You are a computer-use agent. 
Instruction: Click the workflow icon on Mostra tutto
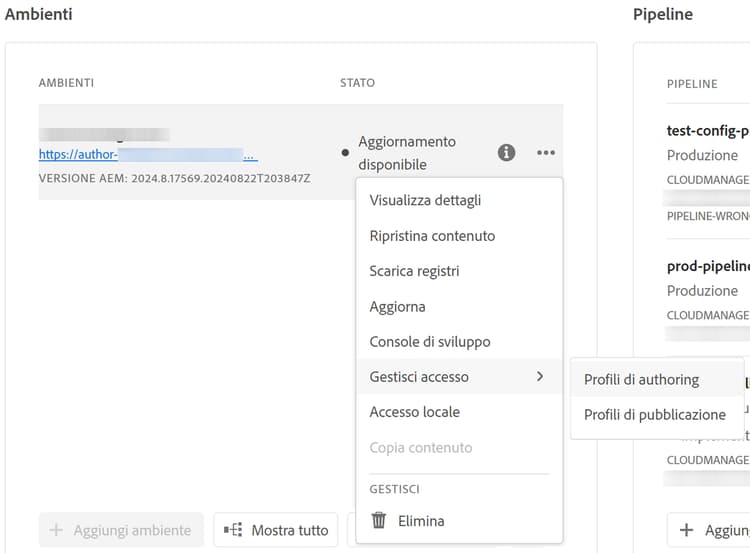click(x=234, y=530)
